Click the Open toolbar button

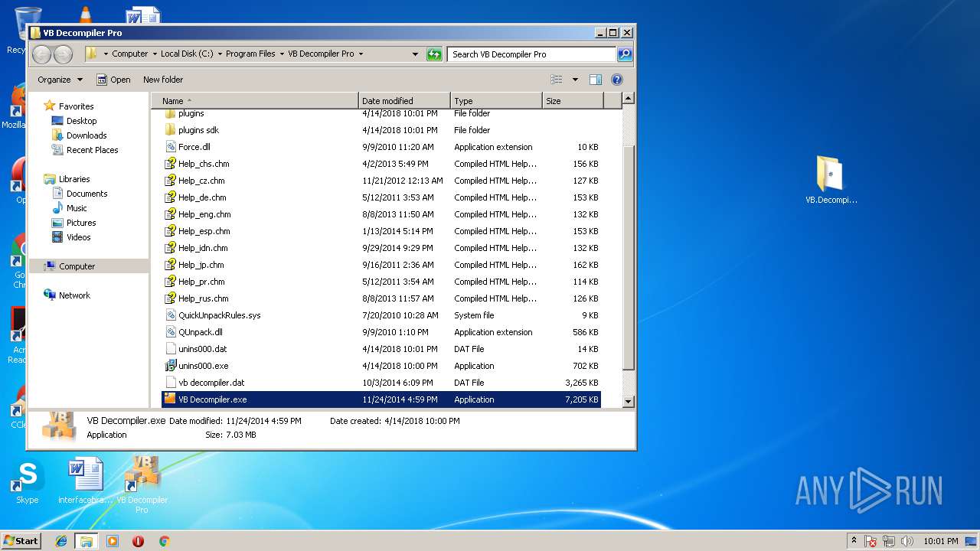point(113,80)
